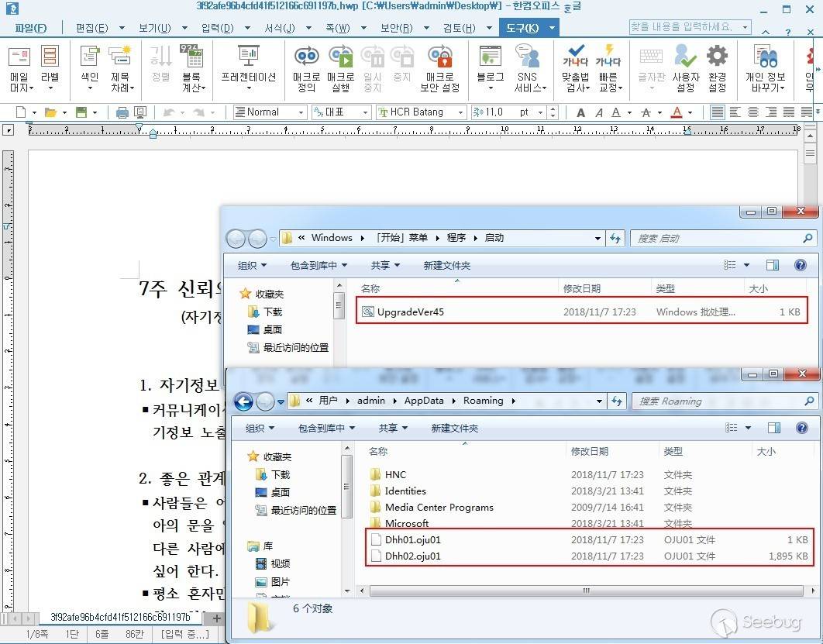This screenshot has height=644, width=823.
Task: Open the 보기 view menu
Action: click(x=155, y=28)
